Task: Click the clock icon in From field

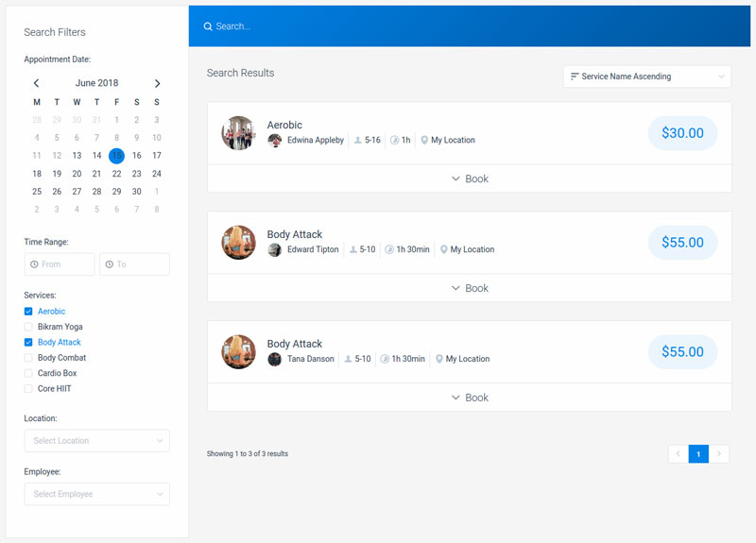Action: [x=34, y=264]
